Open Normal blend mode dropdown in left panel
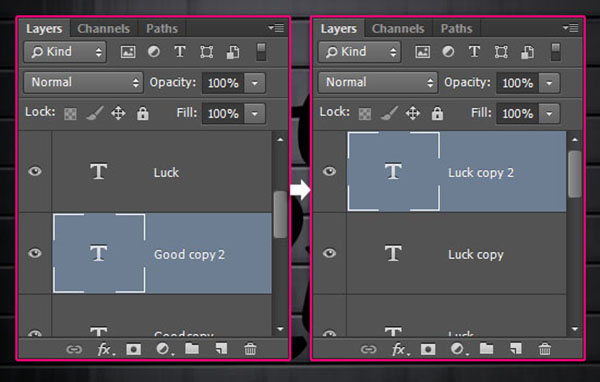The image size is (600, 382). (83, 83)
